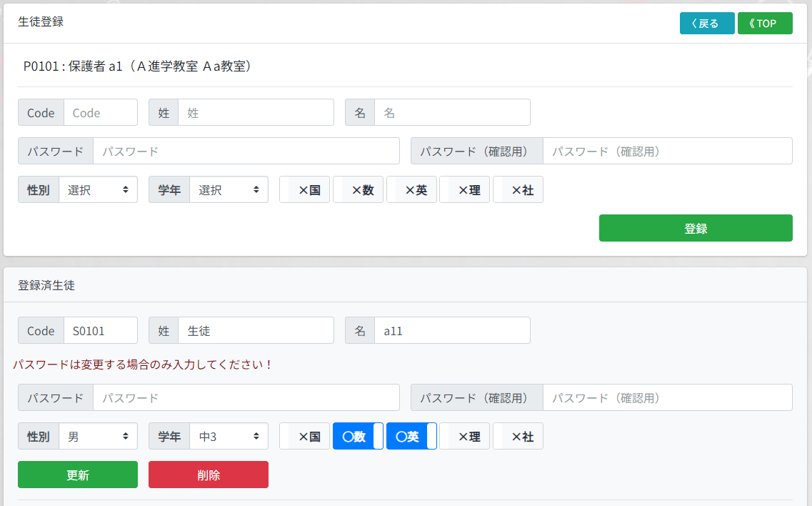812x506 pixels.
Task: Open 性別 dropdown in new student form
Action: (x=98, y=190)
